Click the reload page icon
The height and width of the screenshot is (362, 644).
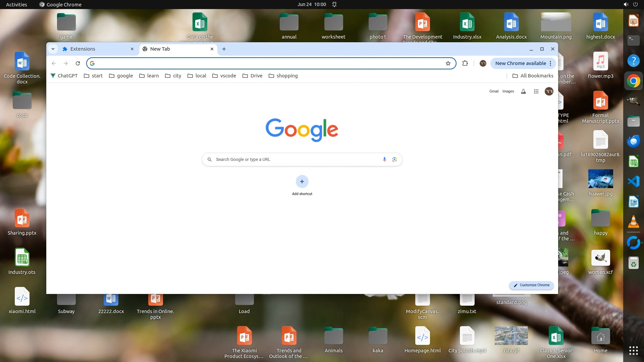tap(78, 63)
